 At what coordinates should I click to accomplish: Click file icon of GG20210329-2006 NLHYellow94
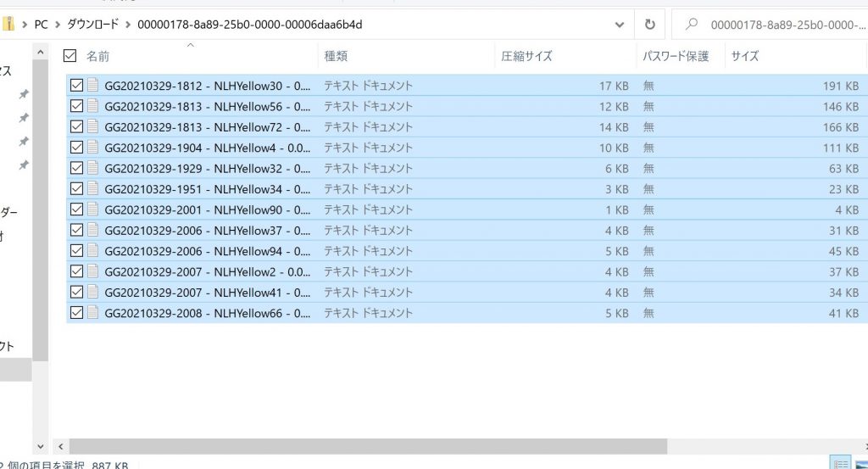tap(93, 250)
